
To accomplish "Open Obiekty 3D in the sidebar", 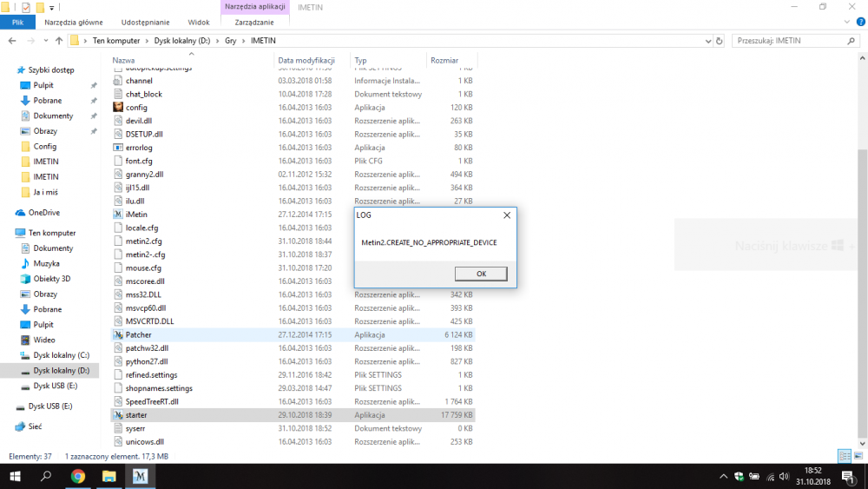I will tap(51, 279).
